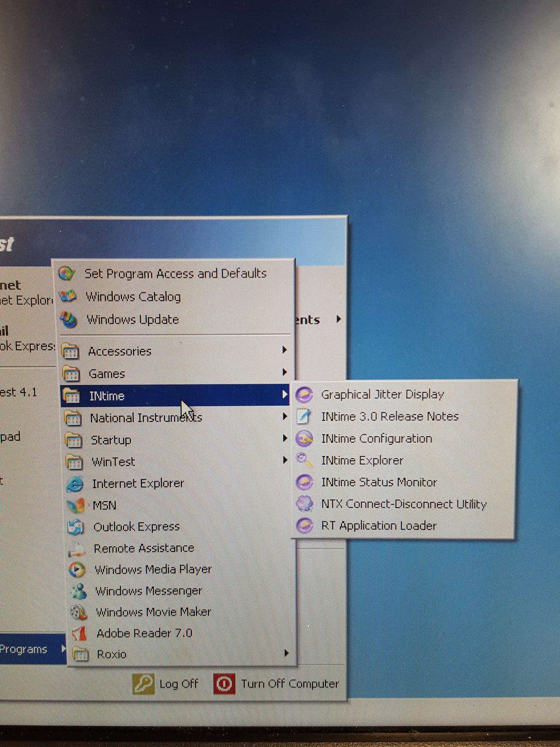The height and width of the screenshot is (747, 560).
Task: Expand the National Instruments submenu arrow
Action: (x=284, y=416)
